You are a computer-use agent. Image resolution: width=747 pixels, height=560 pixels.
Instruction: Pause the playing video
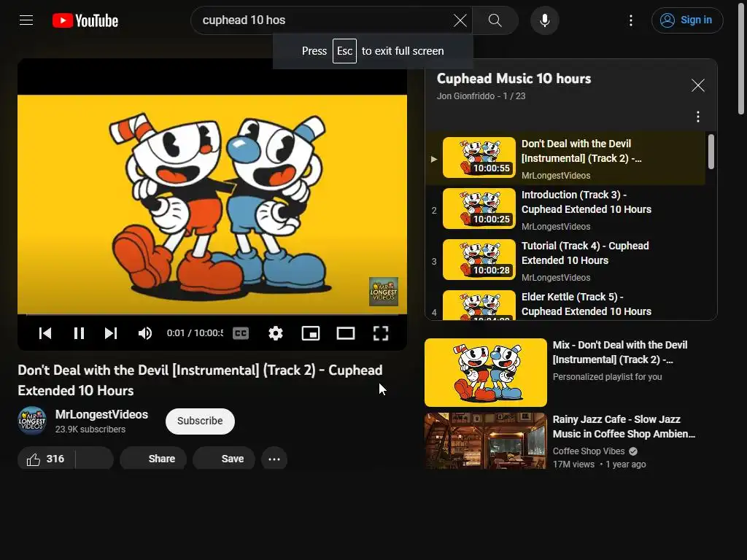(79, 332)
